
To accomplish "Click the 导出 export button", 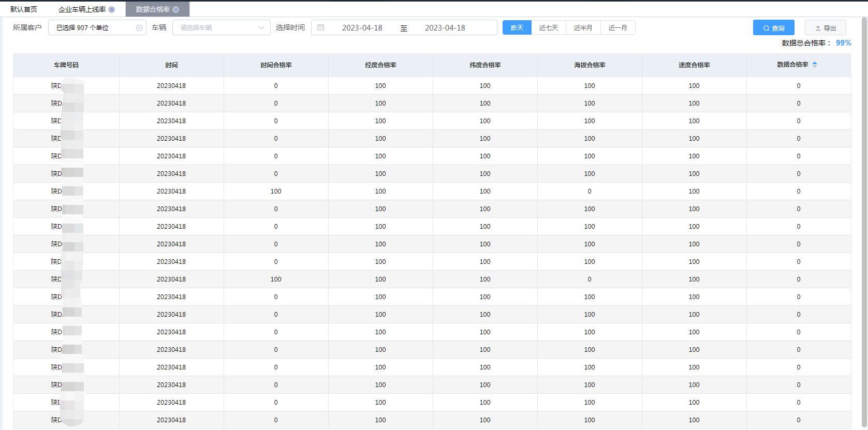I will [x=825, y=28].
